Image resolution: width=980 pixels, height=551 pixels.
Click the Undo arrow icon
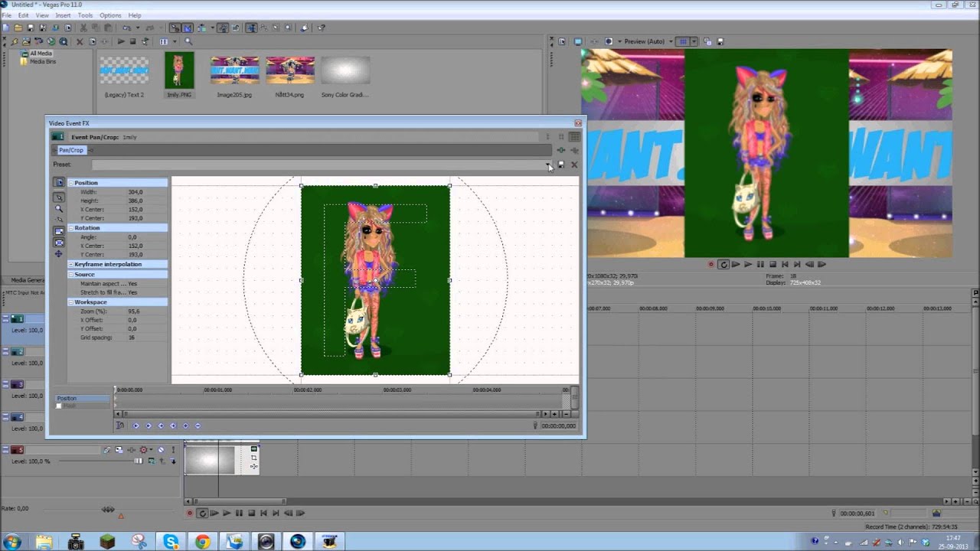point(127,28)
